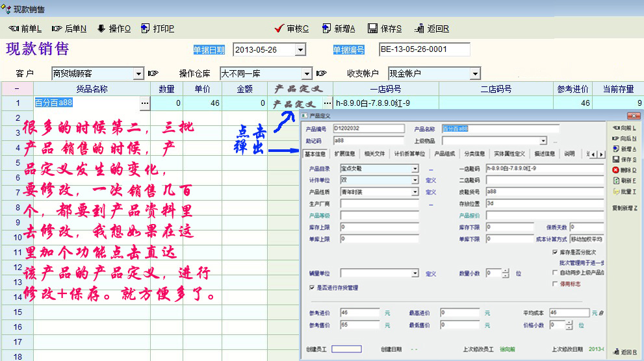Click the 前单 previous order toolbar icon
The image size is (644, 361).
[13, 29]
